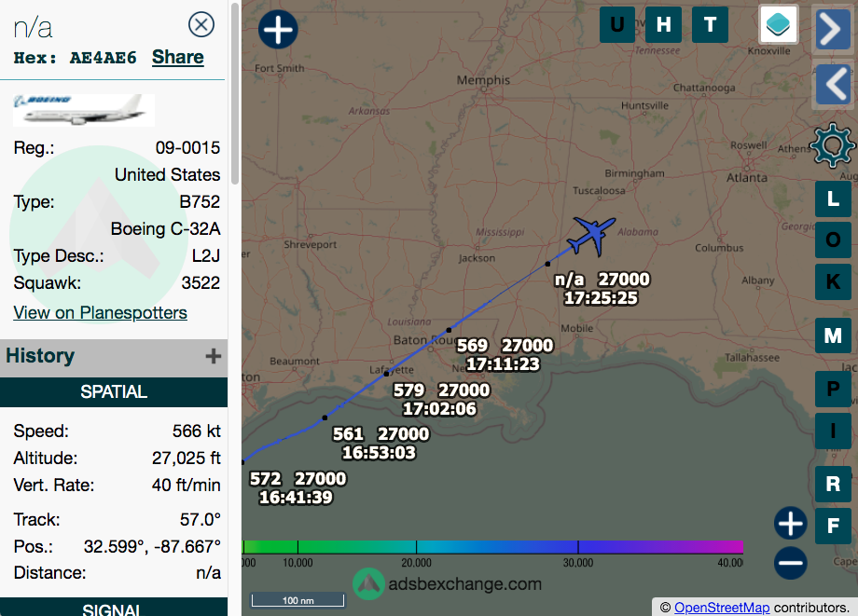Open the map layers selector
Screen dimensions: 858x616
(779, 24)
